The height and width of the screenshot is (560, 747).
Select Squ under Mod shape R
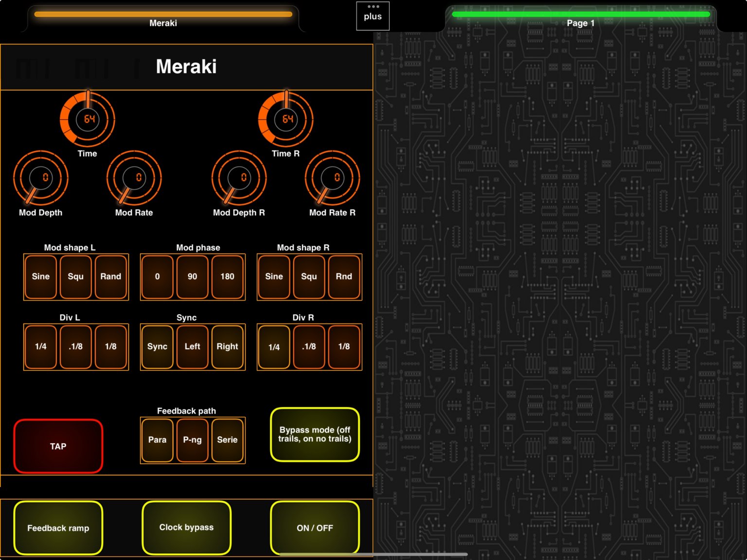click(309, 277)
